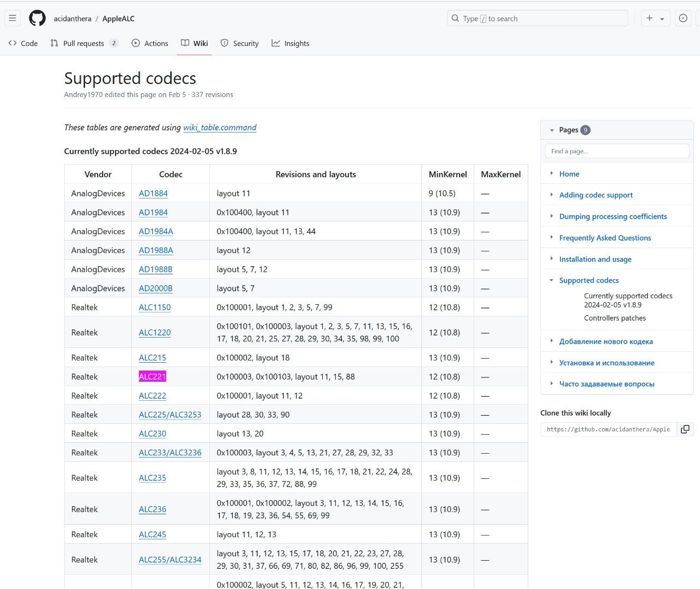View the Insights tab
Screen dimensions: 700x589
coord(291,43)
